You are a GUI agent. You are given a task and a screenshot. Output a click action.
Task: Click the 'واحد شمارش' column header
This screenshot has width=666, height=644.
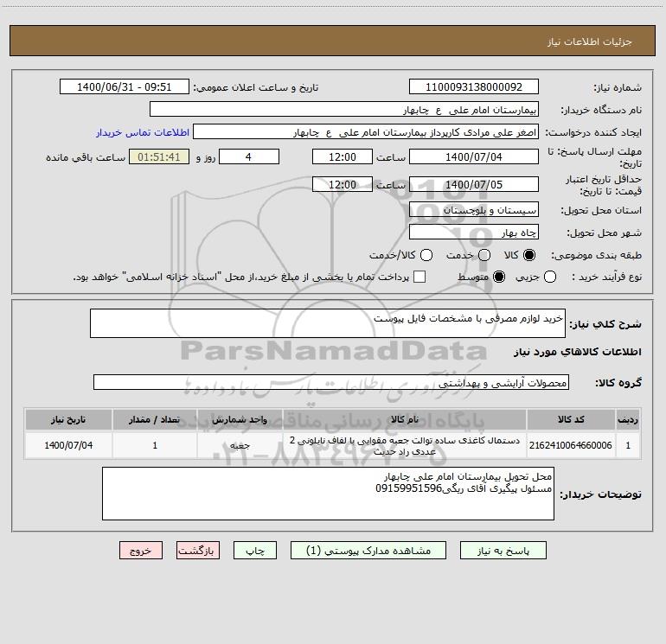click(x=240, y=419)
